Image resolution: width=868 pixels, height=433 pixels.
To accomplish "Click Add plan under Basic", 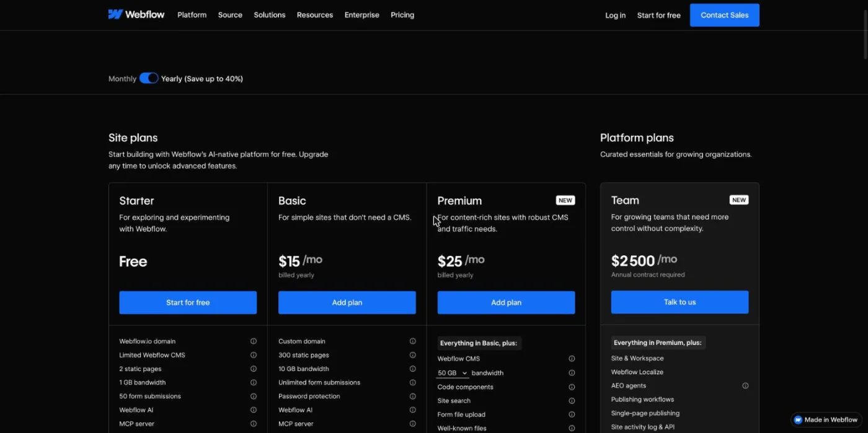I will [347, 302].
